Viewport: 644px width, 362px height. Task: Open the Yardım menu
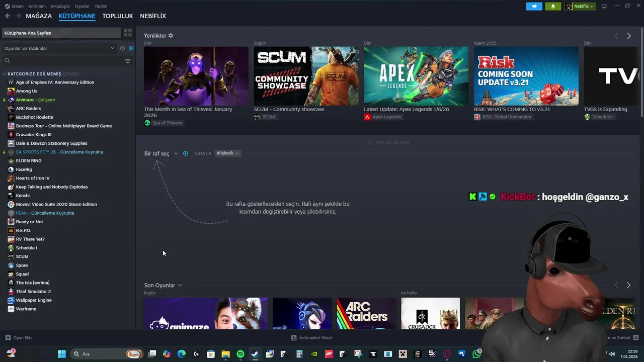click(x=101, y=6)
